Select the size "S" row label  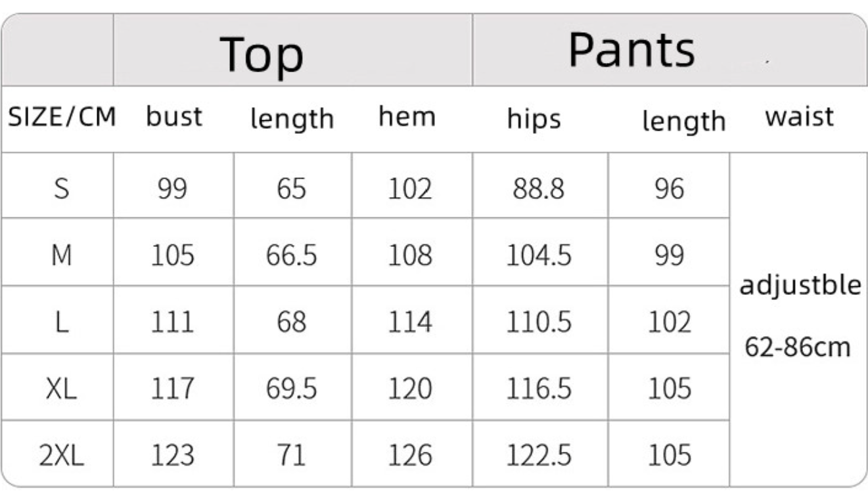(60, 189)
